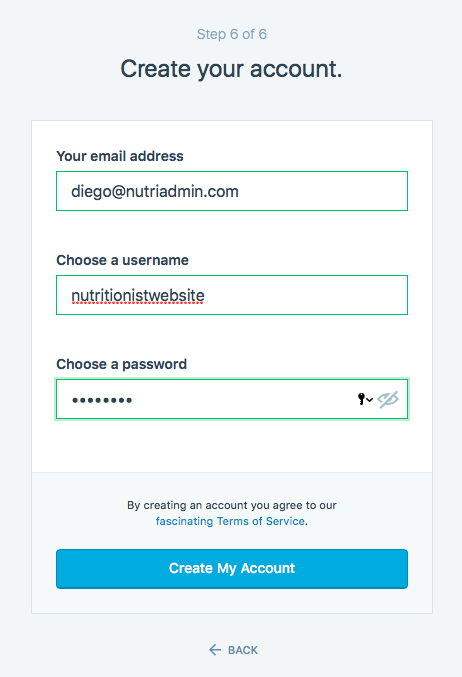Viewport: 462px width, 677px height.
Task: Click the back arrow icon
Action: (215, 650)
